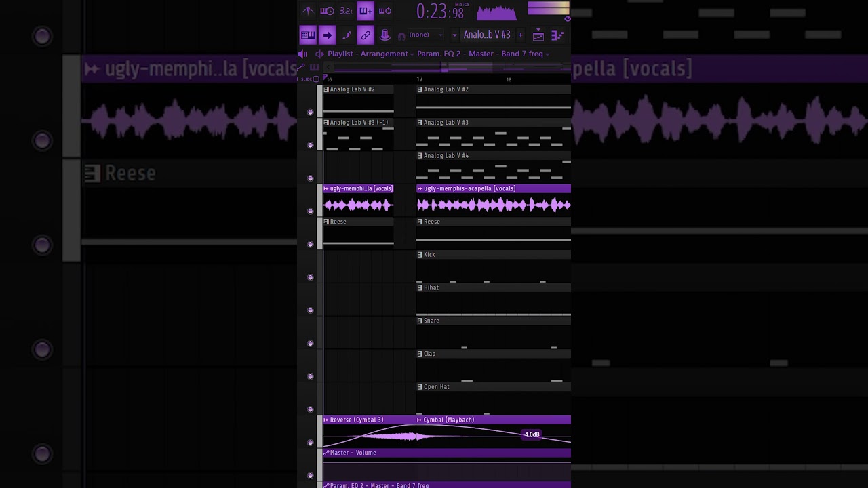Click the 0:23:98 time display
Screen dimensions: 868x488
coord(439,12)
